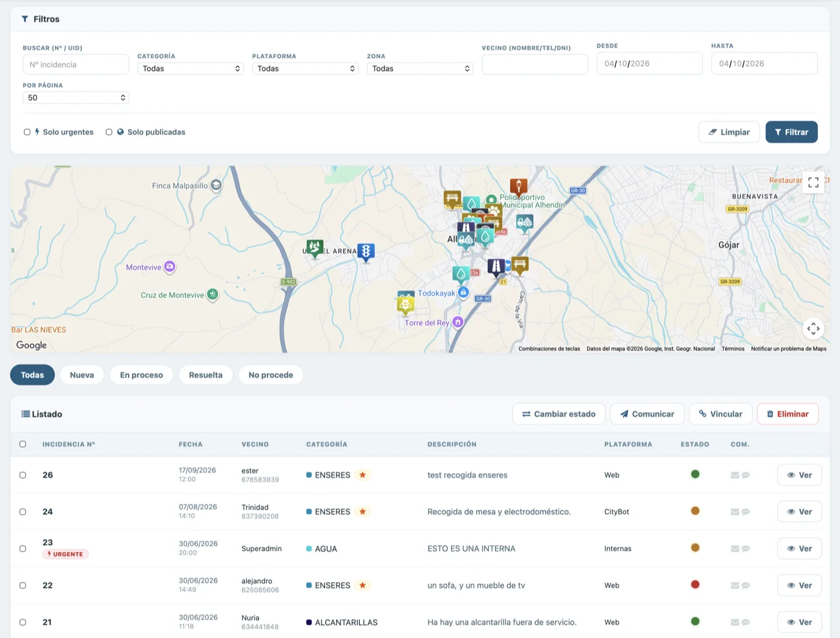Click the red Eliminar button

pos(788,414)
